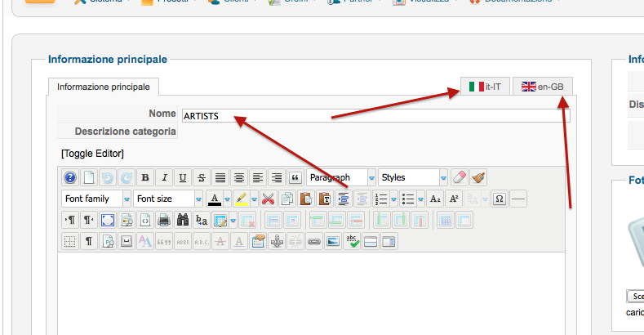Click the copy icon

tap(287, 199)
